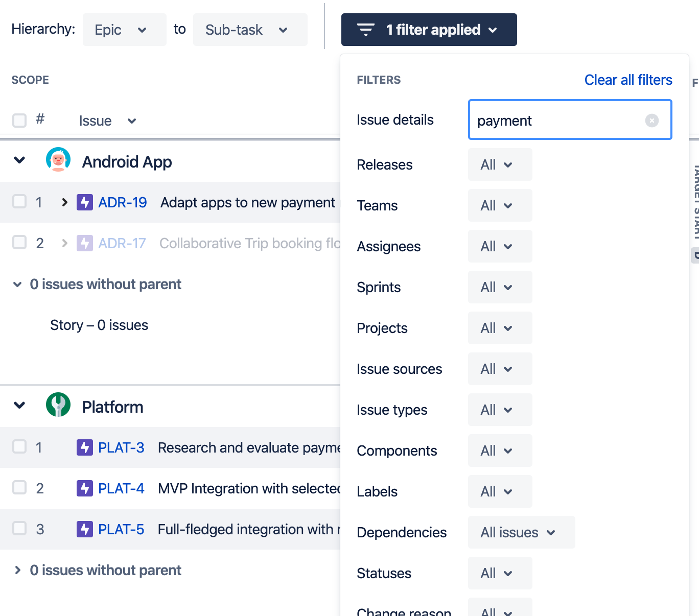699x616 pixels.
Task: Click the Full-fledged integration summary text
Action: click(x=249, y=530)
